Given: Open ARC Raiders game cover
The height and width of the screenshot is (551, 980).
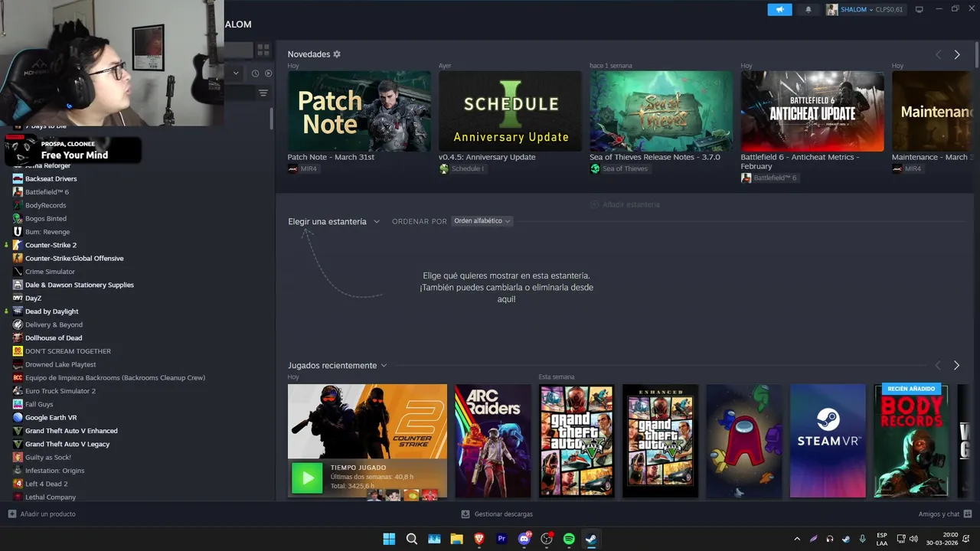Looking at the screenshot, I should click(x=493, y=441).
